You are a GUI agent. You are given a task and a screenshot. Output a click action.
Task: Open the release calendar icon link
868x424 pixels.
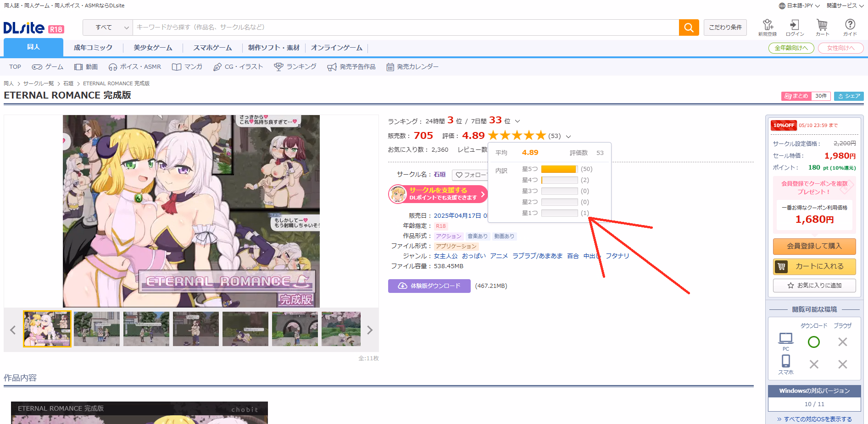click(412, 67)
